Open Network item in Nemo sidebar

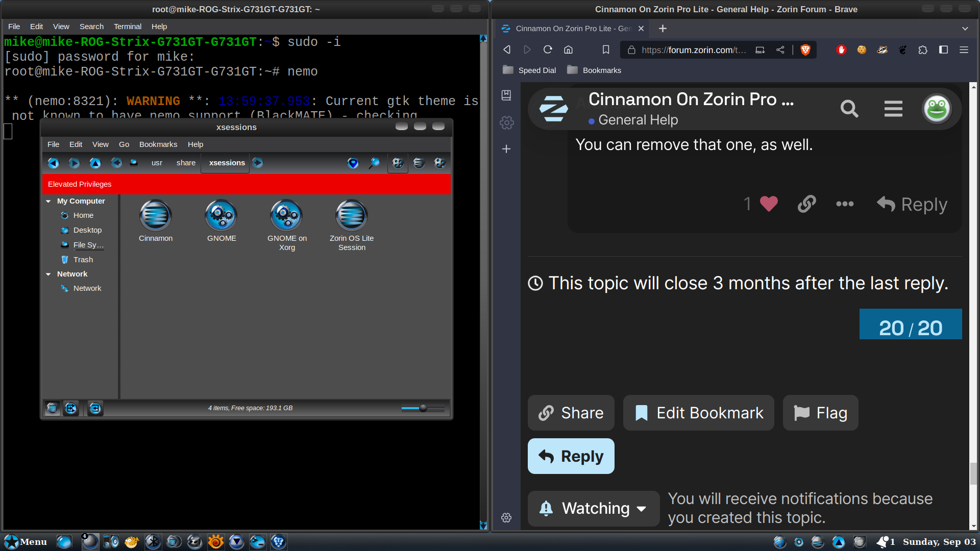87,288
